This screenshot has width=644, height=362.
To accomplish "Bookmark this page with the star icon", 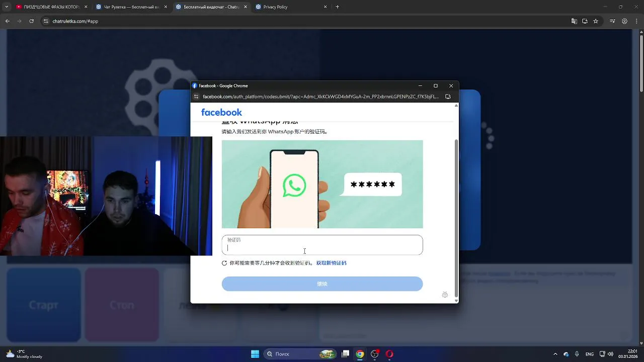I will point(596,21).
